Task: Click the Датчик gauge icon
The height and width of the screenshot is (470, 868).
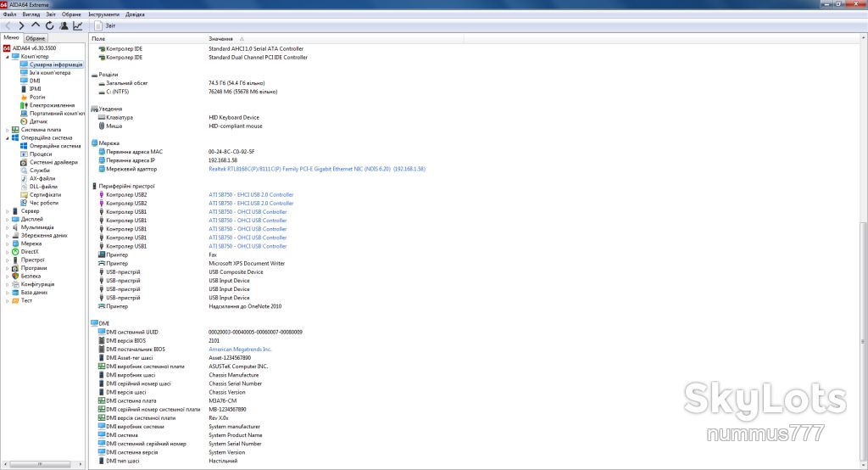Action: tap(24, 121)
